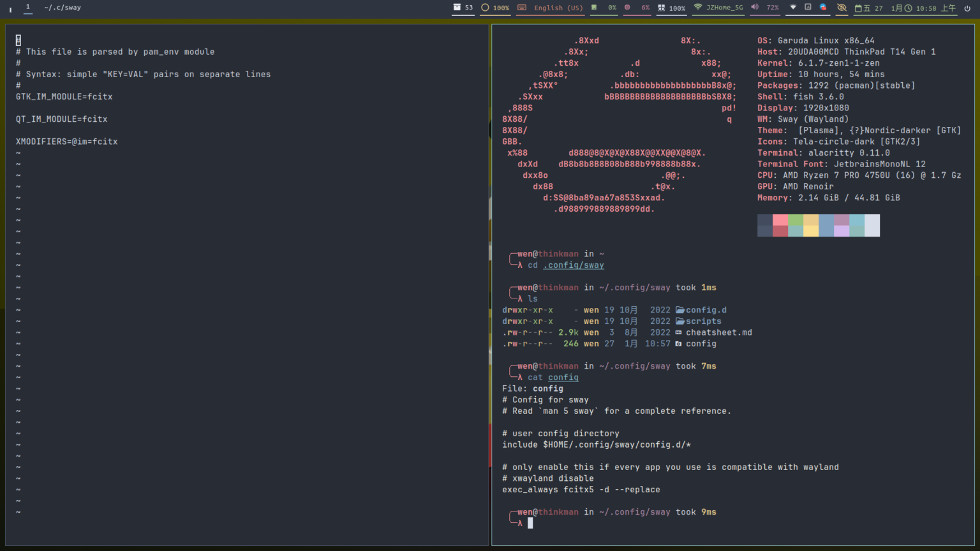Open the calendar from the date display
The height and width of the screenshot is (551, 980).
pyautogui.click(x=868, y=8)
